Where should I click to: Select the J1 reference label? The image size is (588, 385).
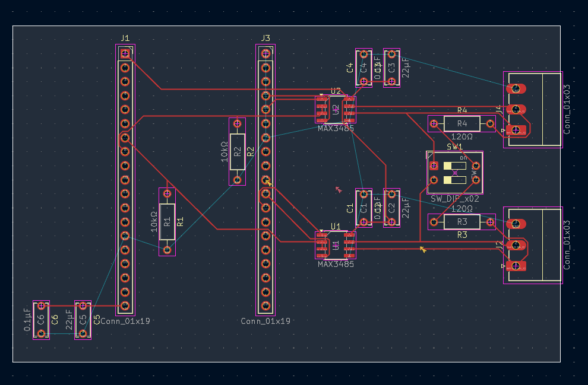point(125,38)
